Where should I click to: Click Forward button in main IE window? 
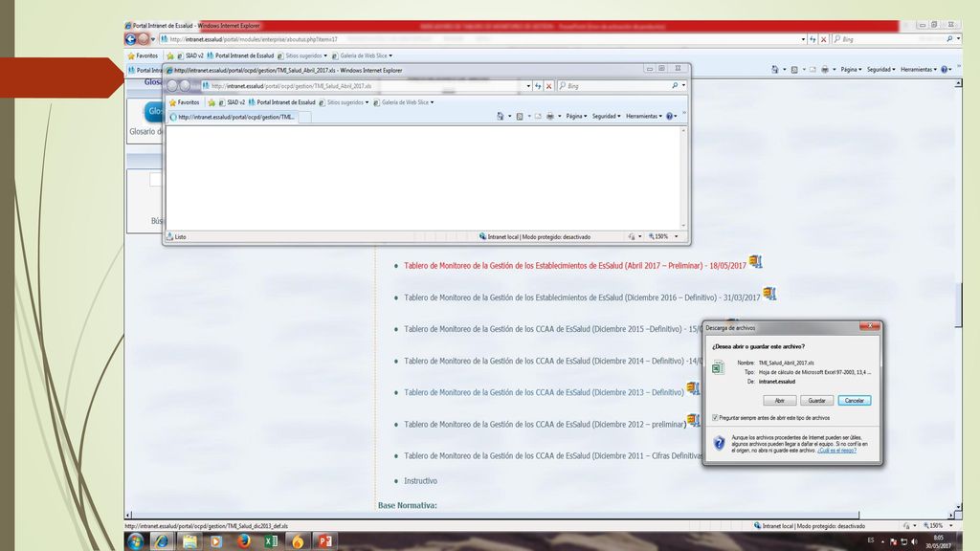(x=144, y=38)
